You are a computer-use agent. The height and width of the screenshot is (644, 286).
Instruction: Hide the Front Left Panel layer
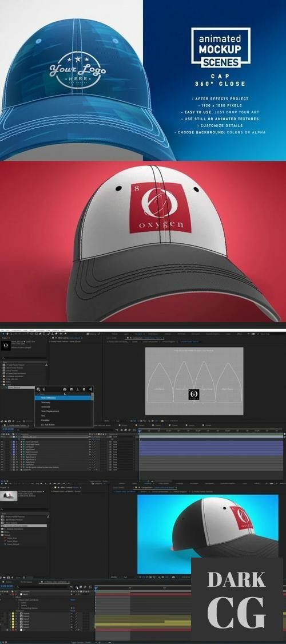point(2,442)
